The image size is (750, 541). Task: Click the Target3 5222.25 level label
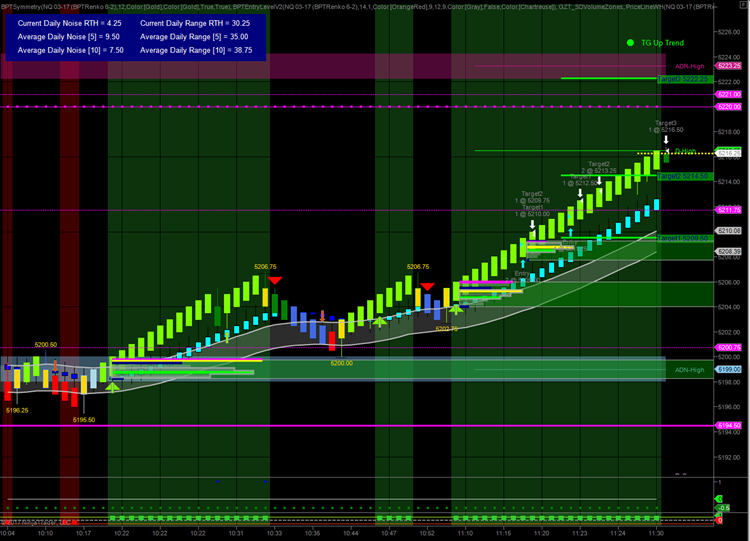(683, 79)
